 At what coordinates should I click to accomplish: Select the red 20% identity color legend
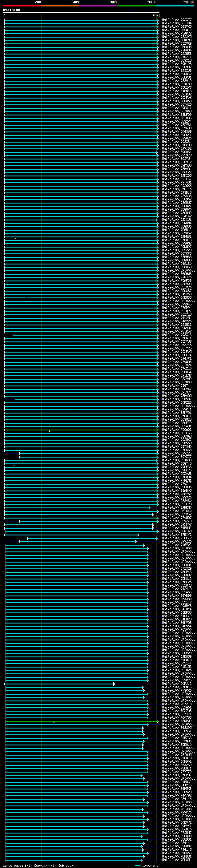tap(22, 6)
